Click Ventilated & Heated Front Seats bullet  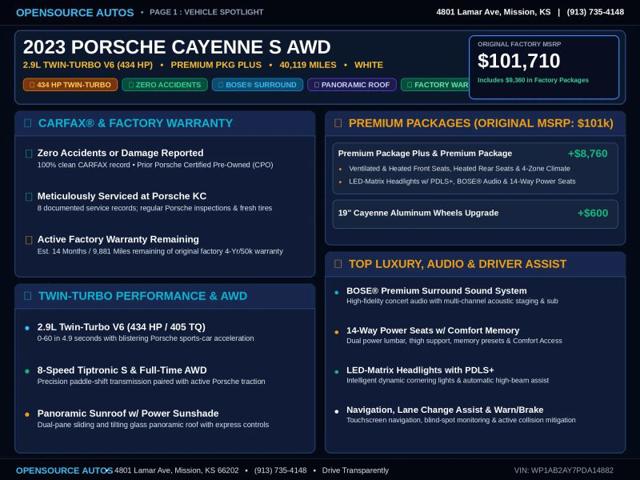(x=460, y=169)
